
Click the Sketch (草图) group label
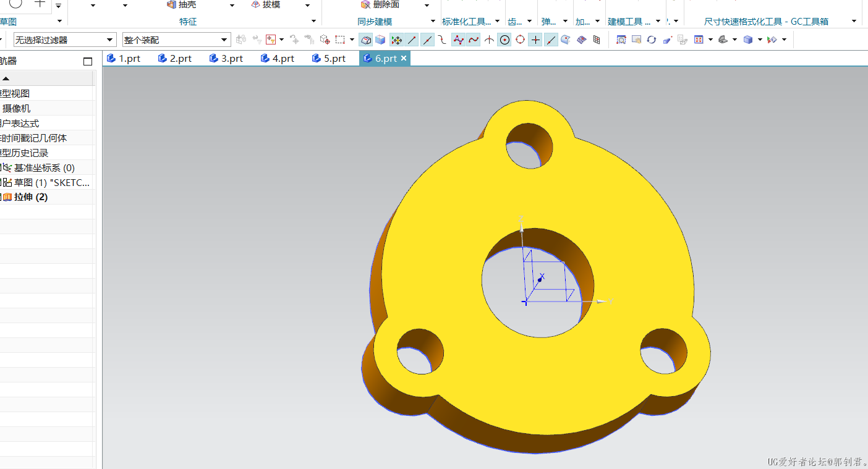click(8, 22)
